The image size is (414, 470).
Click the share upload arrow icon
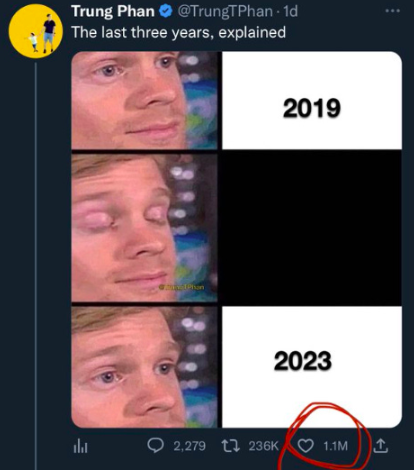(x=381, y=446)
